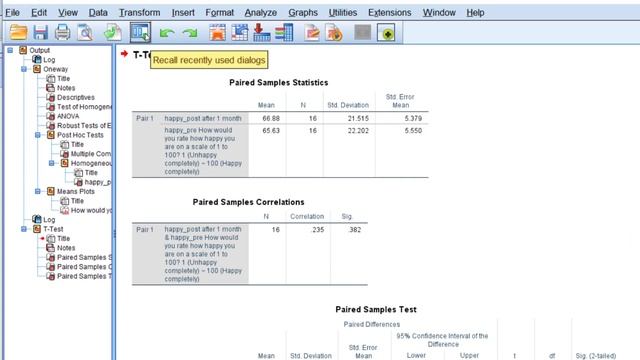Image resolution: width=640 pixels, height=360 pixels.
Task: Click the Paired Samples Correlations heading
Action: [x=248, y=202]
